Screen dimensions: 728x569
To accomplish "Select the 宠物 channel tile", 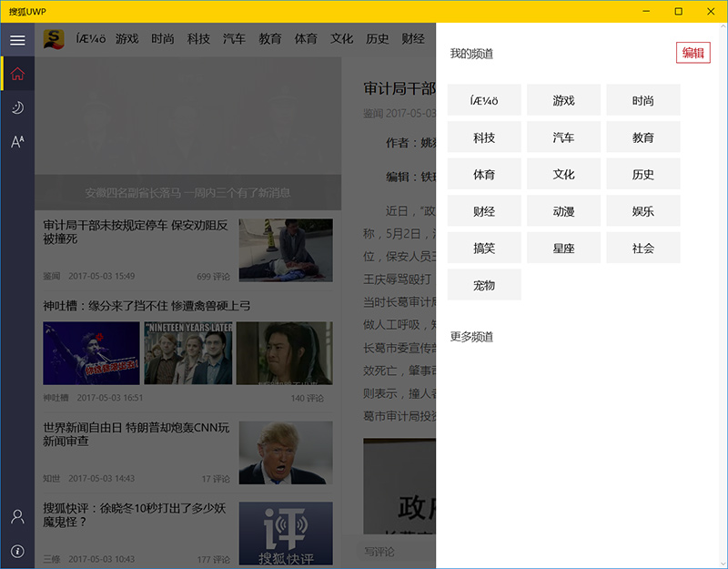I will pyautogui.click(x=484, y=285).
